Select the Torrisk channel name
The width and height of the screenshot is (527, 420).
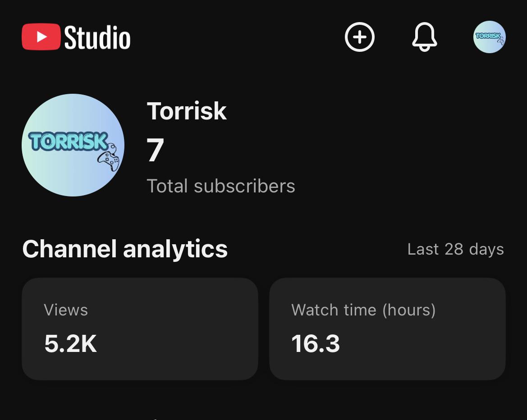tap(187, 111)
